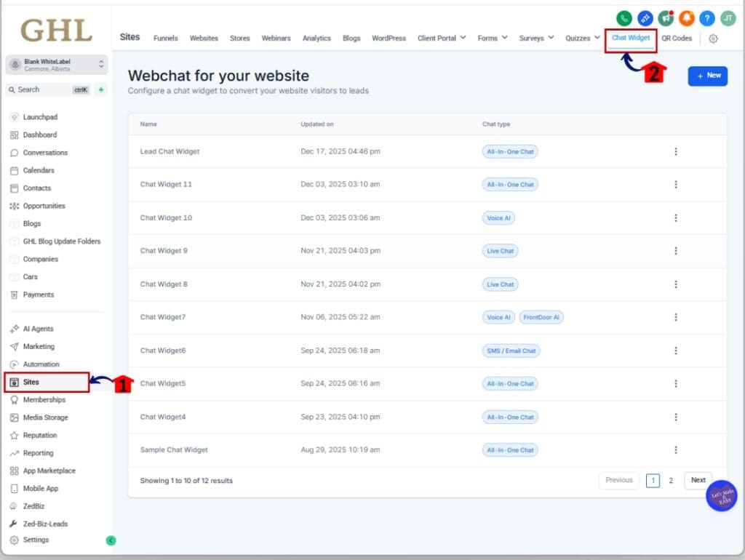Open options menu for Sample Chat Widget
The height and width of the screenshot is (560, 745).
tap(676, 449)
